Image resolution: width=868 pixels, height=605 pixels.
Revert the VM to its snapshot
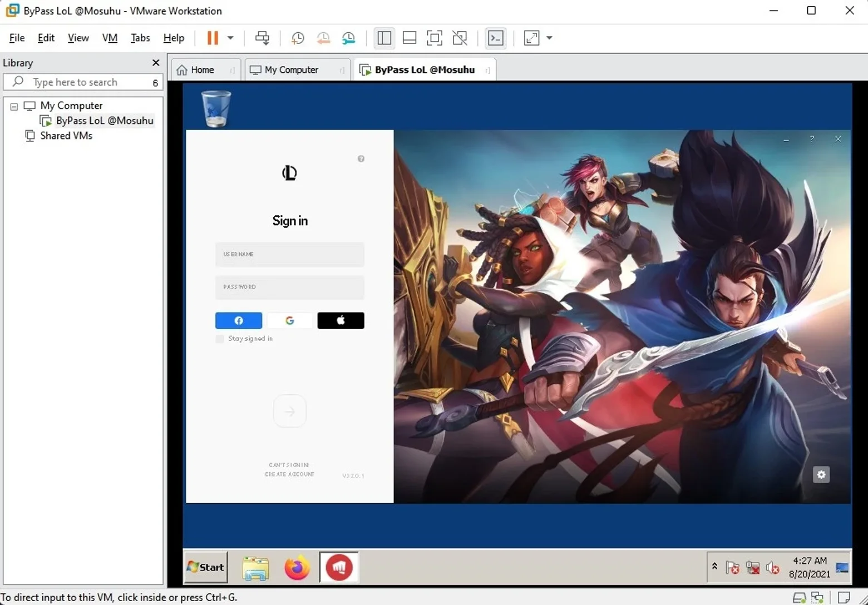323,38
